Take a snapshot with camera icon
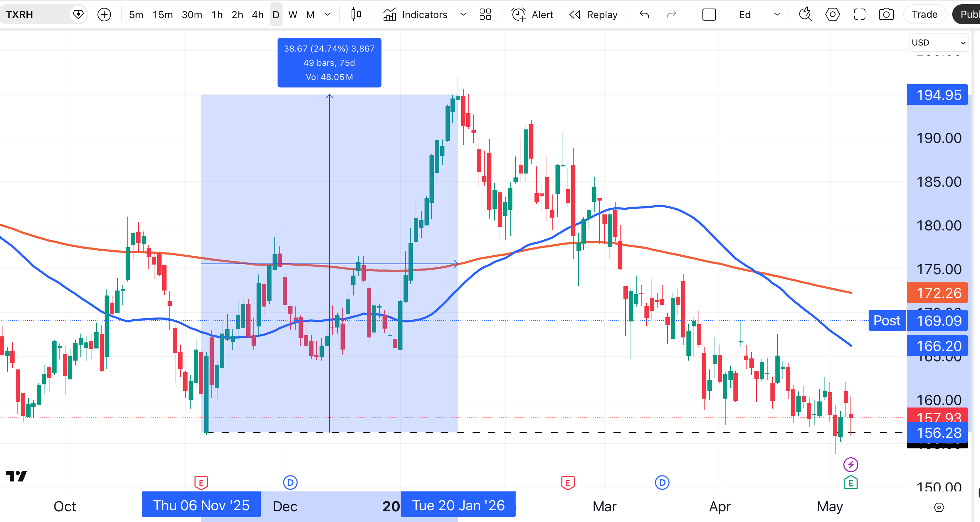Viewport: 980px width, 522px height. [886, 15]
